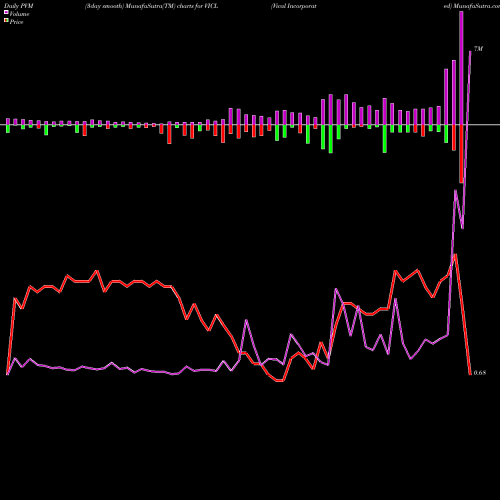Click the tallest magenta volume bar
500x500 pixels.
(461, 68)
